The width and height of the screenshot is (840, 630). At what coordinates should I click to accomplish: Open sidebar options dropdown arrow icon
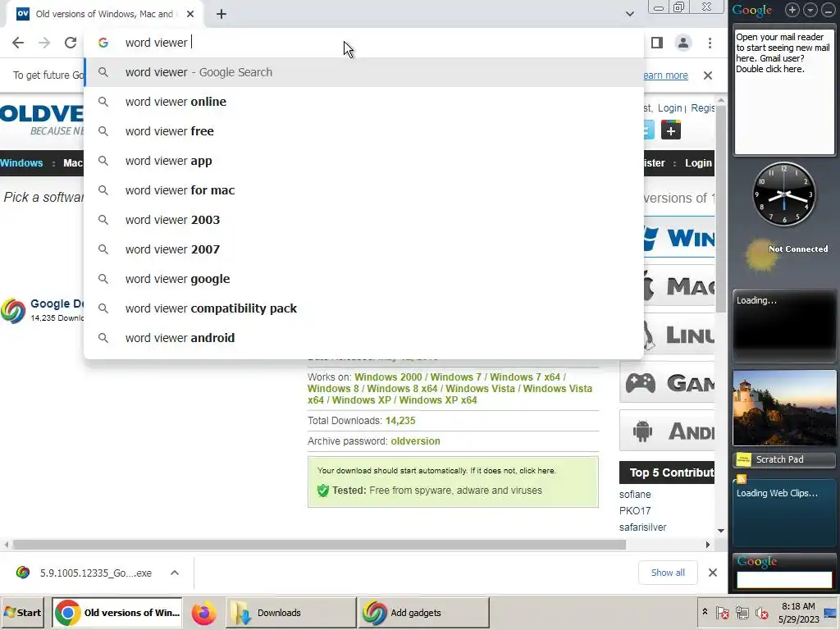point(810,10)
